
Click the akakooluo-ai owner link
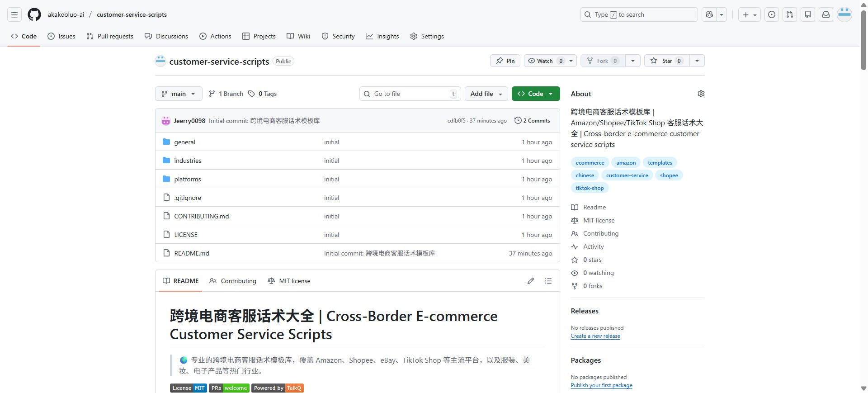[x=66, y=14]
